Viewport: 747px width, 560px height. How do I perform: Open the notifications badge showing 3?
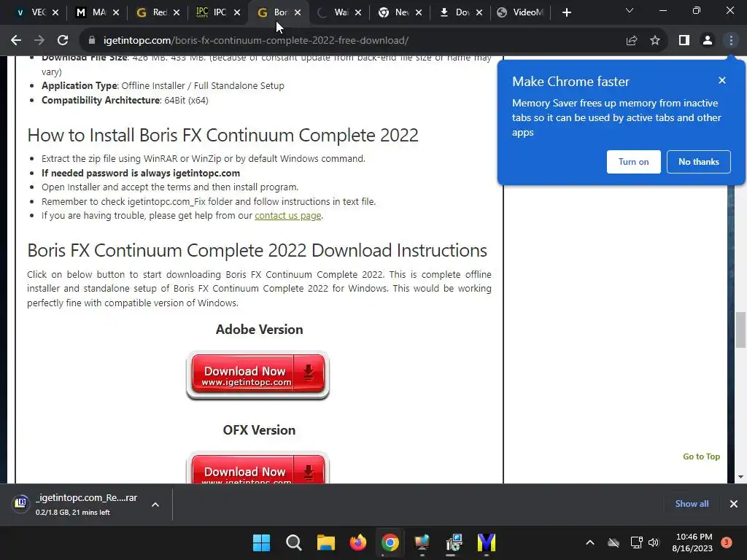[727, 542]
